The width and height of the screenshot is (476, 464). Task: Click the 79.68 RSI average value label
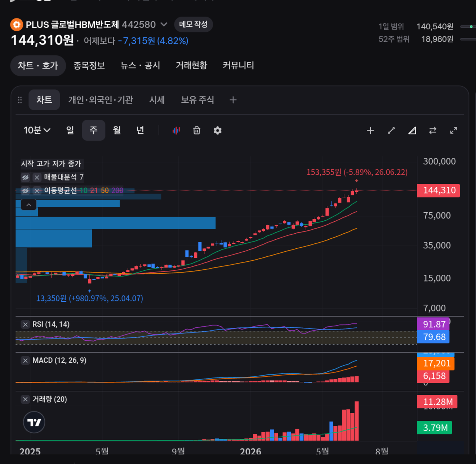point(433,337)
